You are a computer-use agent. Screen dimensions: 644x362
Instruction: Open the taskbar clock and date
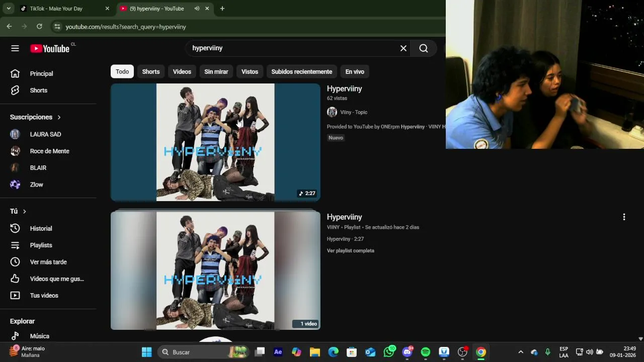tap(622, 352)
